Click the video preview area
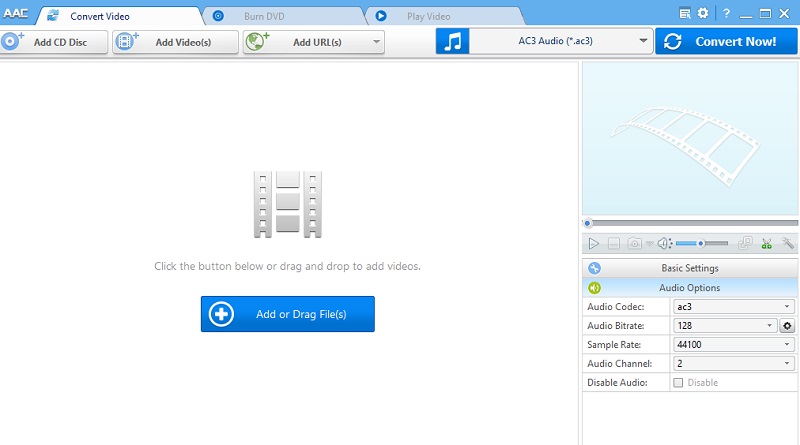 click(690, 139)
